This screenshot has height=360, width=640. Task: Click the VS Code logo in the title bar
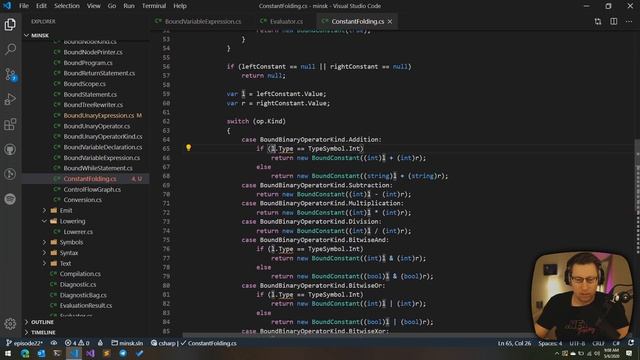pyautogui.click(x=7, y=6)
